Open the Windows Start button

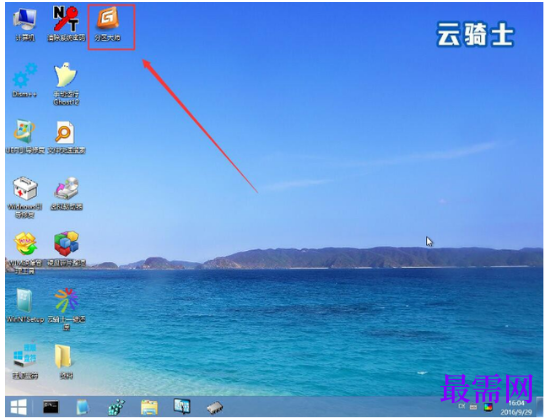(19, 407)
